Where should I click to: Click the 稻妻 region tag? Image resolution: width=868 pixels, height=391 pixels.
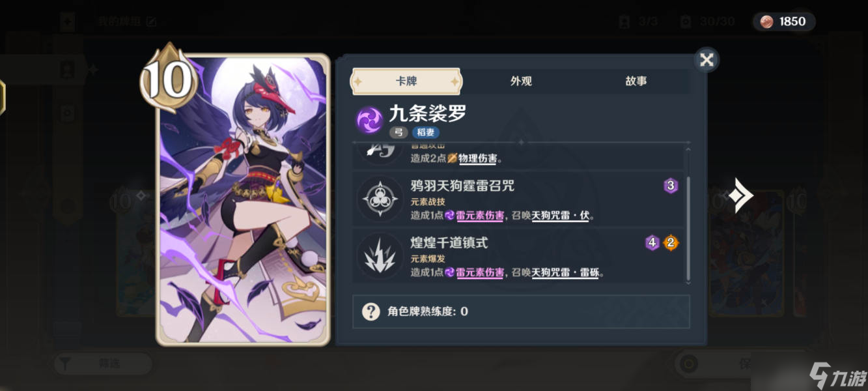425,132
